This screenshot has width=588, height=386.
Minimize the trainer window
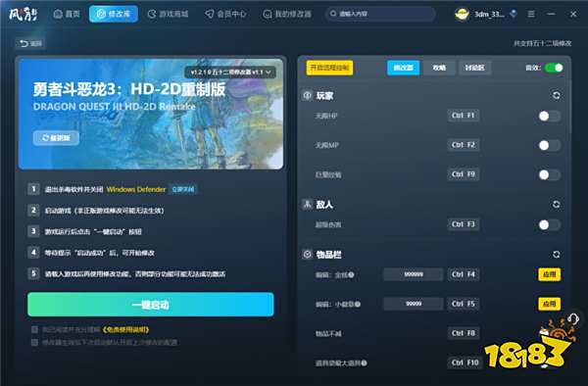coord(551,14)
